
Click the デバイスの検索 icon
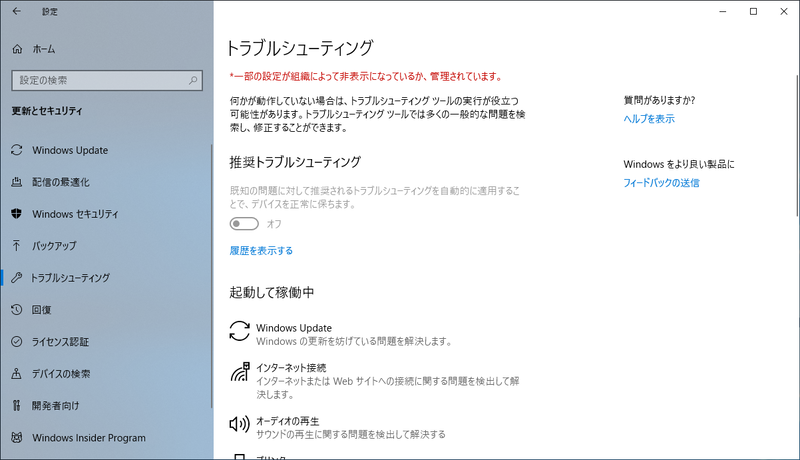click(x=17, y=374)
